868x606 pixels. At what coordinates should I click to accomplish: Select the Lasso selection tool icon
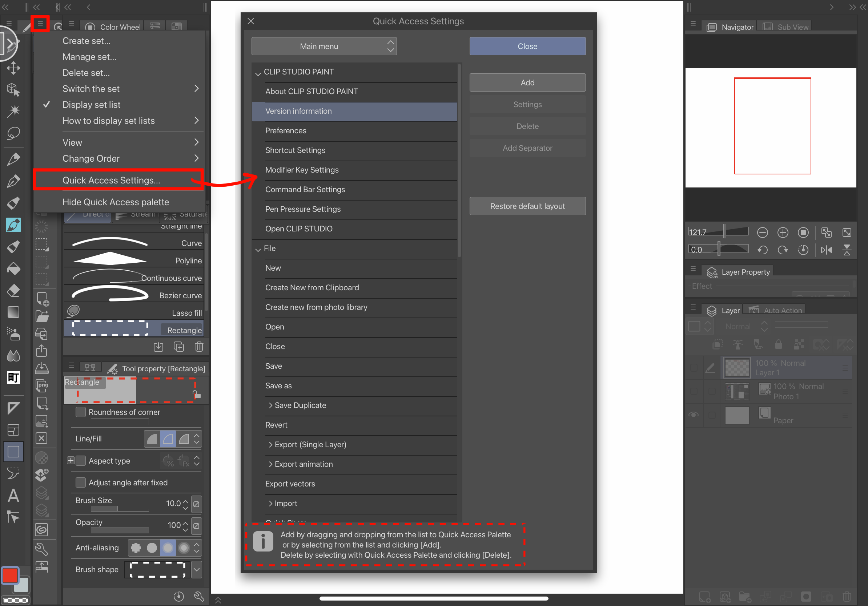13,133
